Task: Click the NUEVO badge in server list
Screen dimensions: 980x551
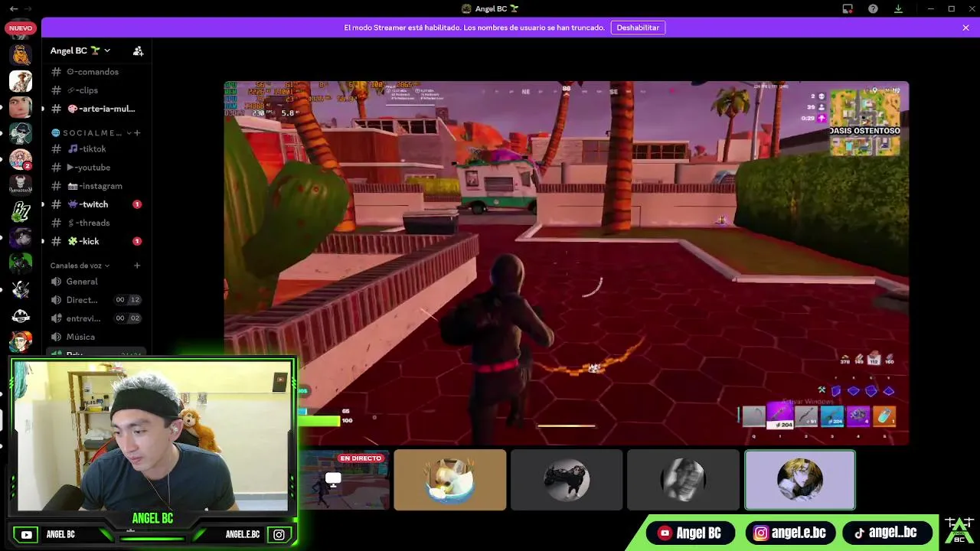Action: pos(21,28)
